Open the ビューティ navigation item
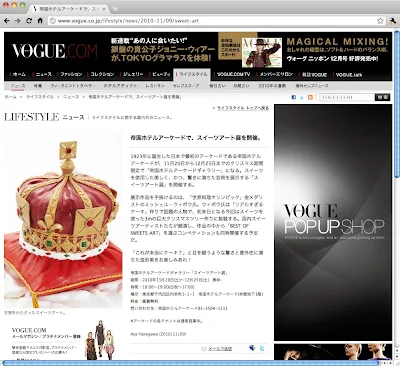 (161, 74)
